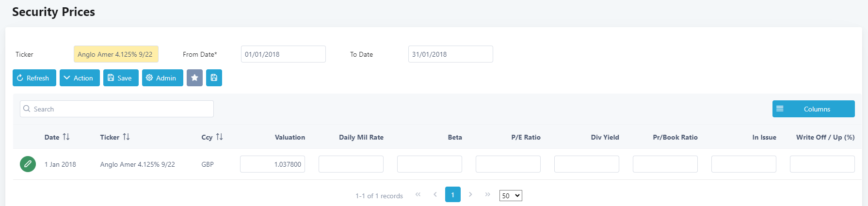Jump to the first page double arrow

pyautogui.click(x=418, y=194)
